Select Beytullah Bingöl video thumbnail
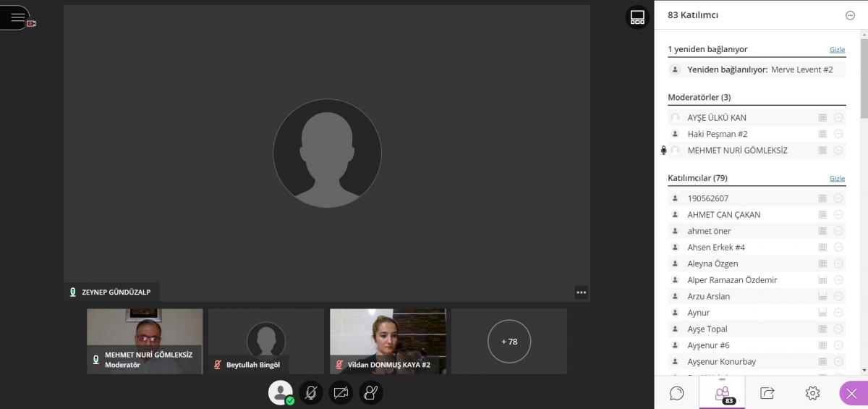Image resolution: width=868 pixels, height=409 pixels. 266,341
